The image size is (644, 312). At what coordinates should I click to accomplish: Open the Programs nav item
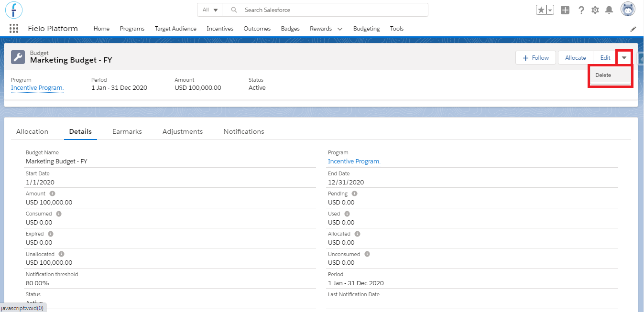tap(132, 29)
